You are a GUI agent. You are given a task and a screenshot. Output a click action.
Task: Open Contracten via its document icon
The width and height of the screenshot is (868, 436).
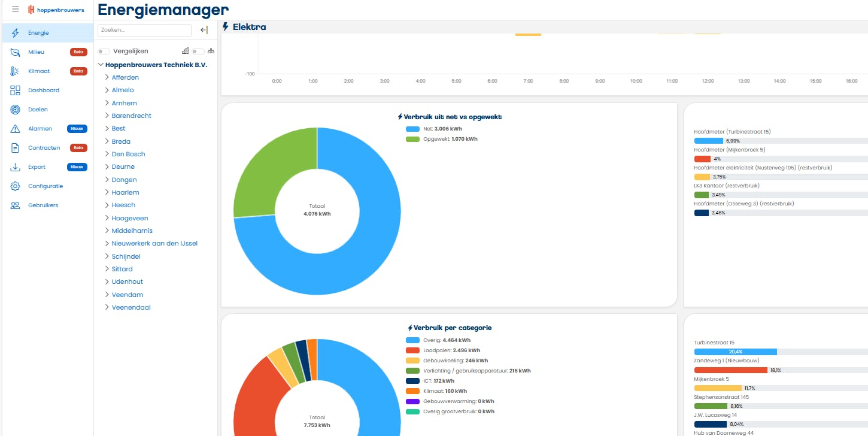(x=16, y=148)
